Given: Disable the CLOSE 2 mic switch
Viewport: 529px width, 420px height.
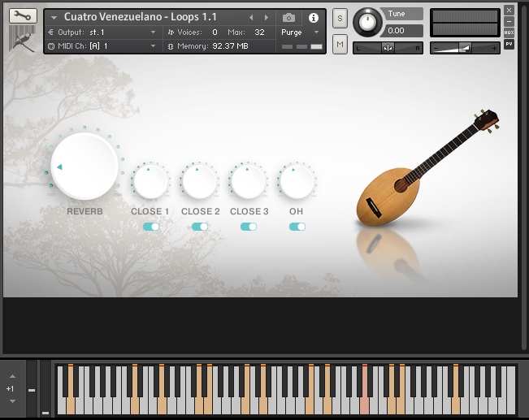Looking at the screenshot, I should 200,227.
